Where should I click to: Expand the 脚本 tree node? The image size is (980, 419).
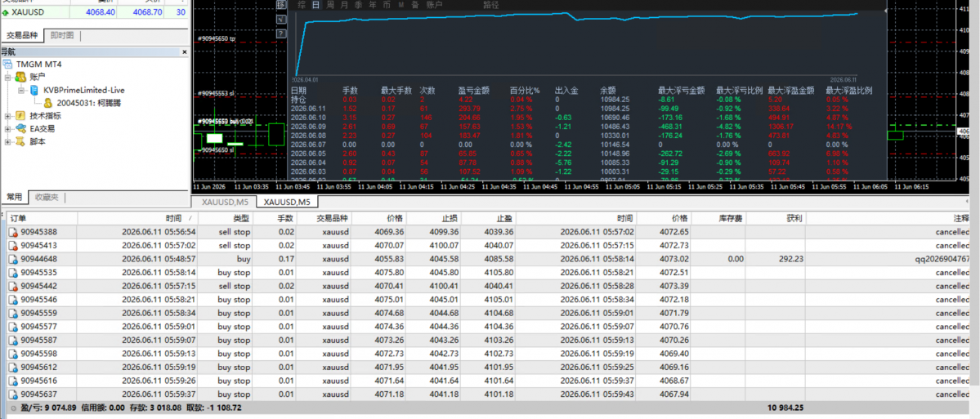pos(7,142)
